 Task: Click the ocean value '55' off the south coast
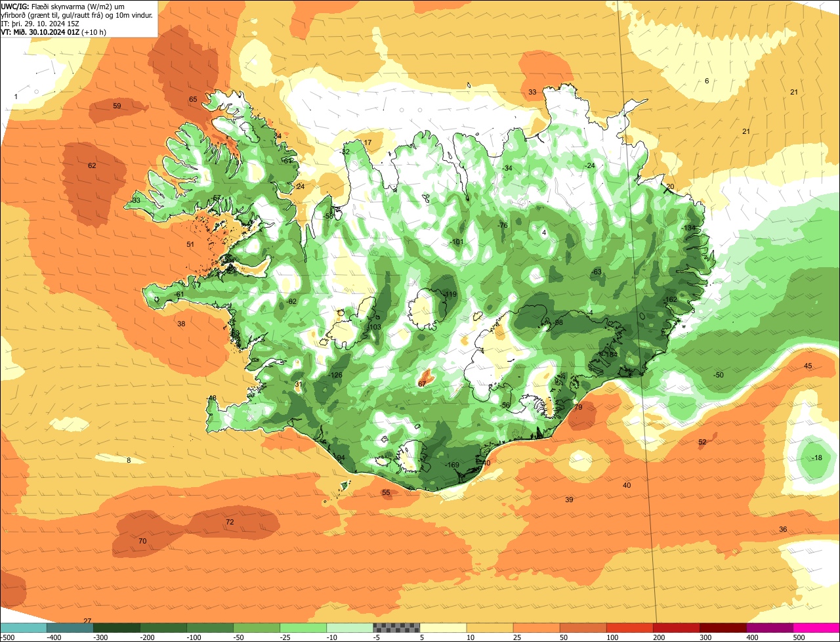pyautogui.click(x=386, y=492)
